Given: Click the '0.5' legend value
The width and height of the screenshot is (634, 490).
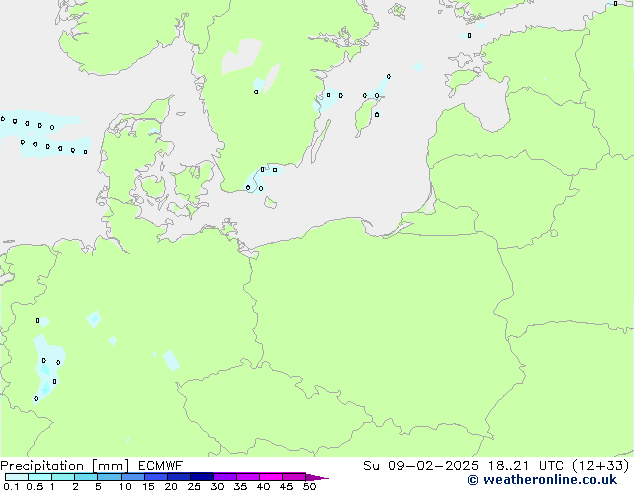Looking at the screenshot, I should pos(34,486).
